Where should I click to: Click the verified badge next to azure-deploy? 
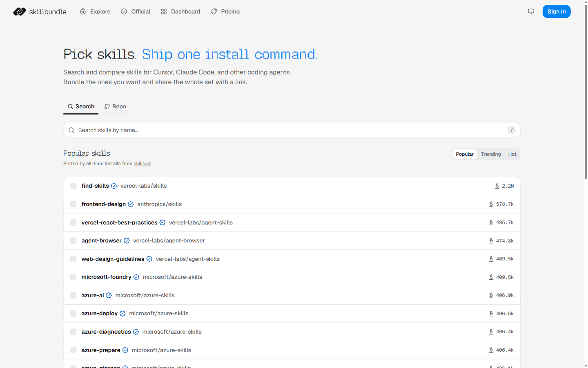122,314
